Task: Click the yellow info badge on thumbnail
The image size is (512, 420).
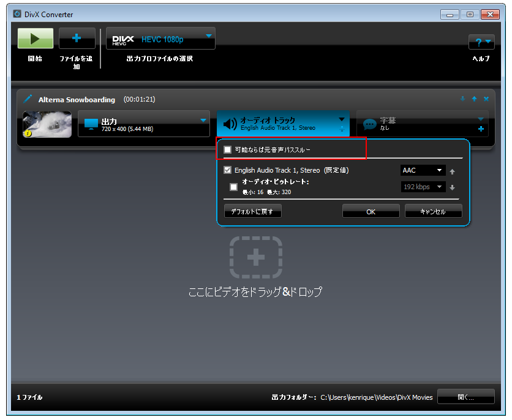Action: (28, 133)
